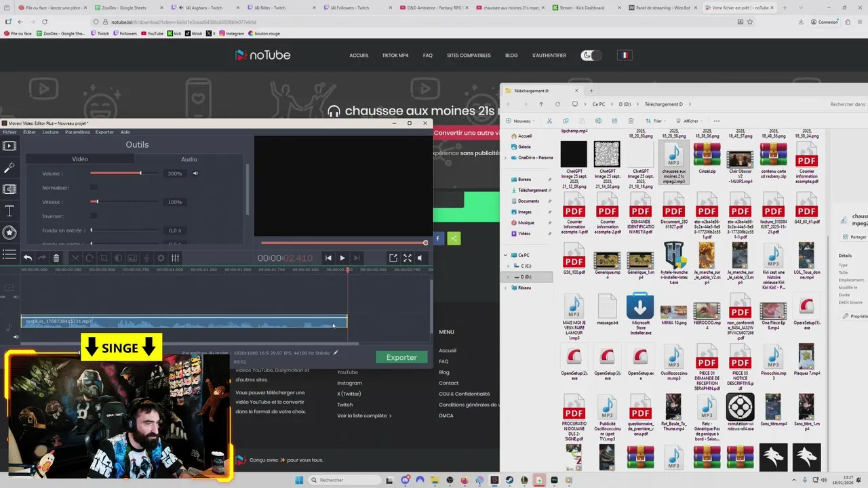Open the magic wand filters panel

click(9, 167)
